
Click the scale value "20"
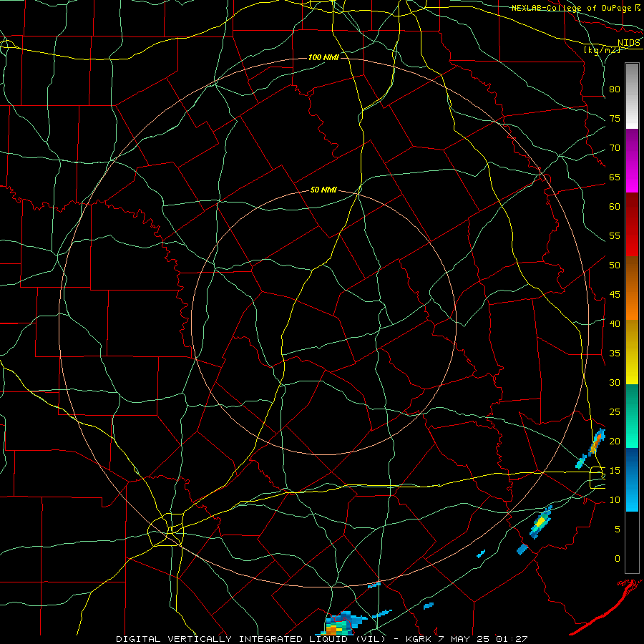615,441
